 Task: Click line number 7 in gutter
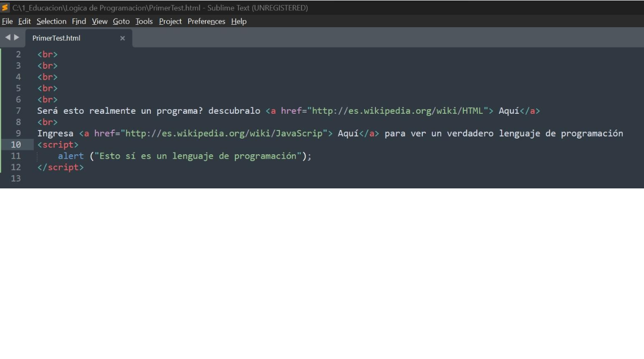[18, 111]
